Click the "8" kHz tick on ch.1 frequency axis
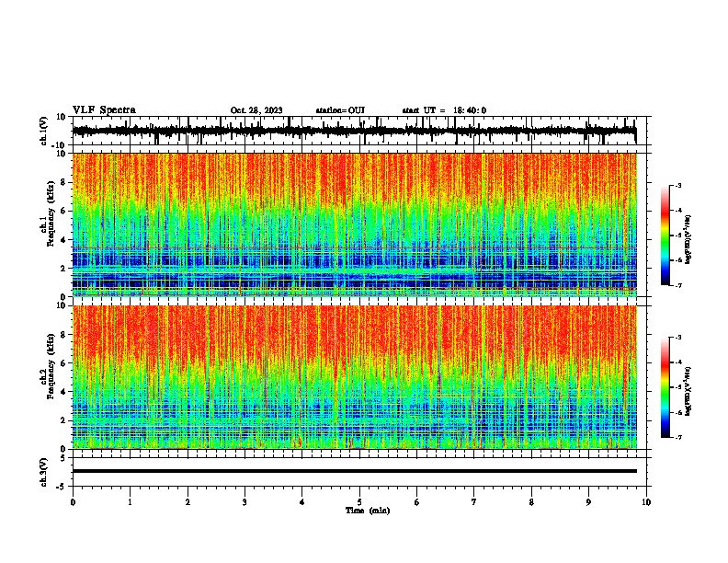The width and height of the screenshot is (728, 563). pos(63,182)
